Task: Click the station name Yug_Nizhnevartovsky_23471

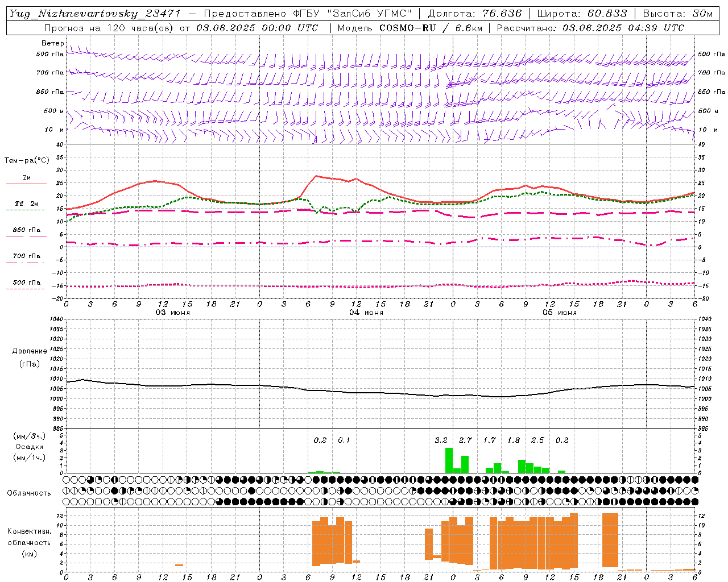Action: click(95, 14)
